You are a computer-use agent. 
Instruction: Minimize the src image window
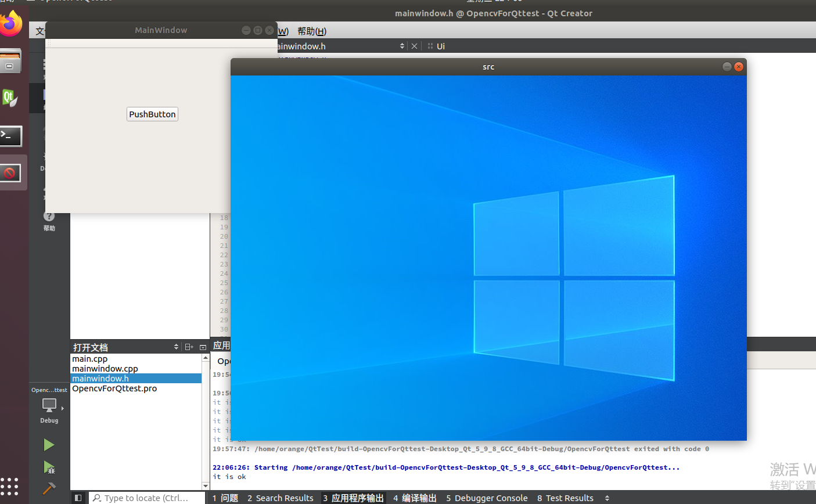click(x=727, y=67)
